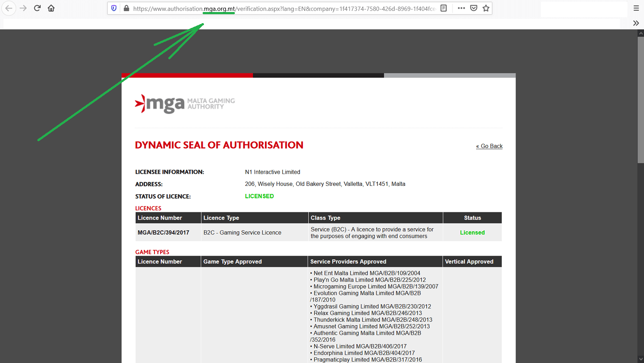The image size is (644, 363).
Task: Click the Net Ent Malta Limited entry
Action: click(365, 273)
